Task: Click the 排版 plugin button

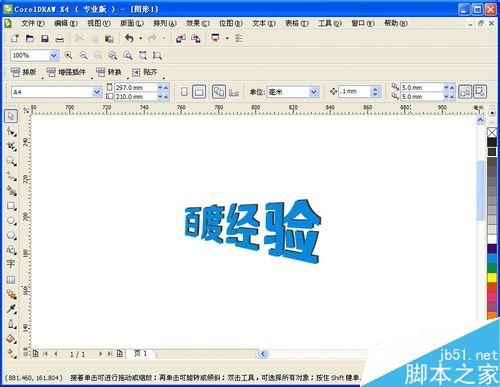Action: (x=23, y=72)
